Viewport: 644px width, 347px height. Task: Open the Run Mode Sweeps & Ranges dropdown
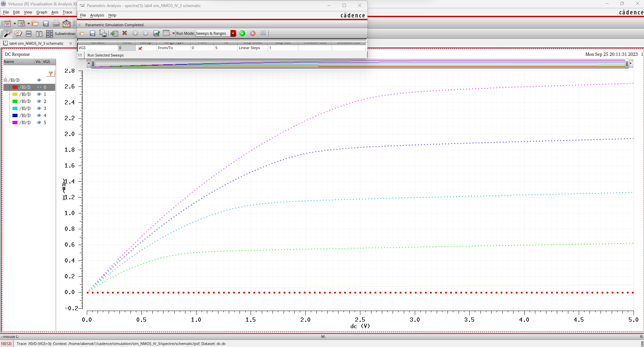pyautogui.click(x=215, y=33)
